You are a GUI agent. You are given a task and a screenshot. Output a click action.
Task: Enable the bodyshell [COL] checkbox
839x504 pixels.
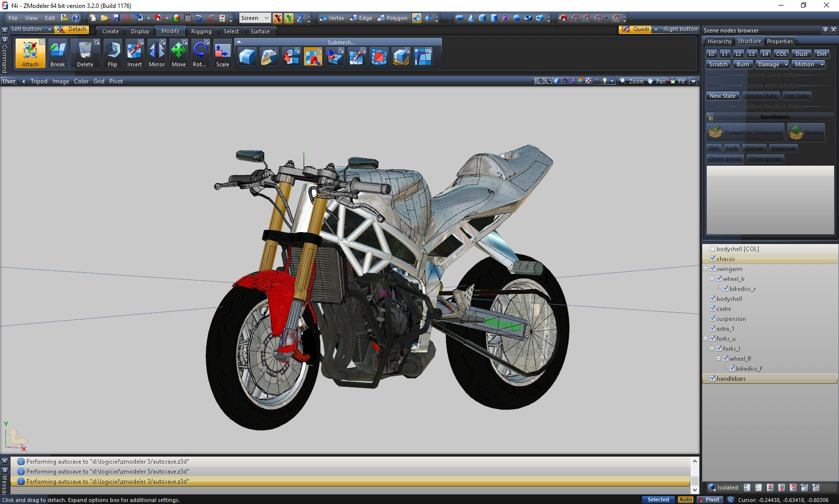point(713,249)
